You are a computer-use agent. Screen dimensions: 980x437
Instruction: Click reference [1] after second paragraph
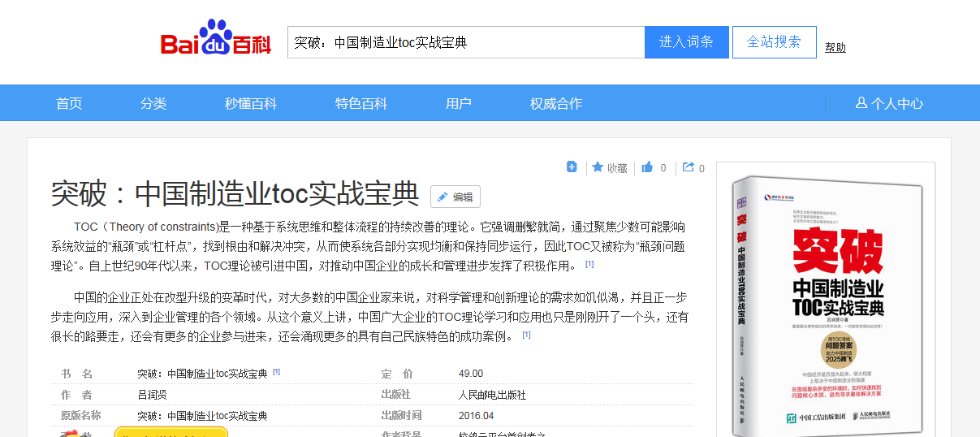tap(526, 334)
